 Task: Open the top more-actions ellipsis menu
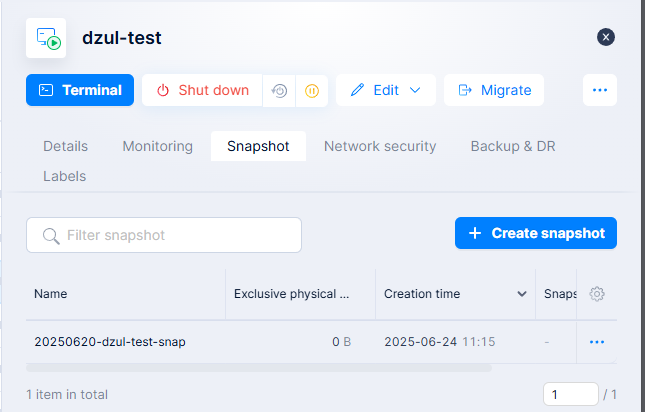(600, 90)
